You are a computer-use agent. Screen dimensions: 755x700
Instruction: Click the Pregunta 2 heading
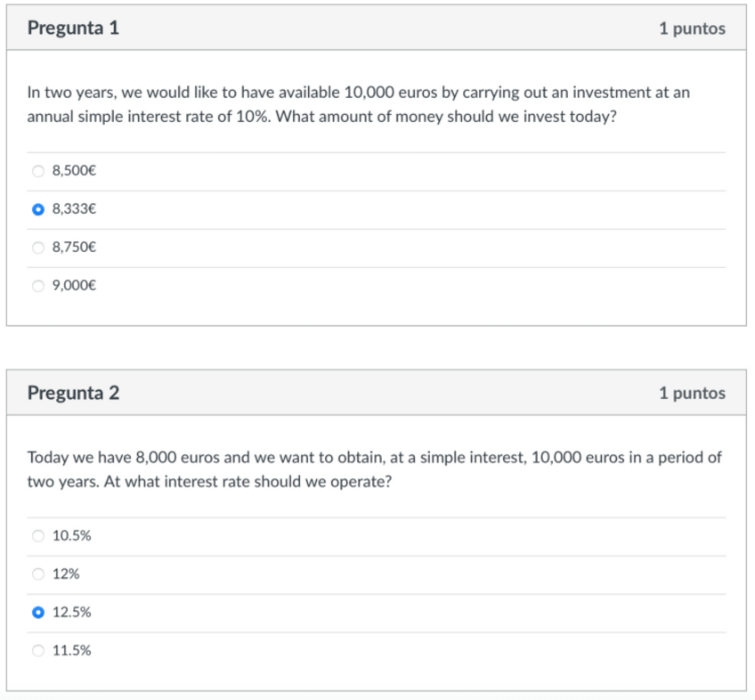[73, 393]
